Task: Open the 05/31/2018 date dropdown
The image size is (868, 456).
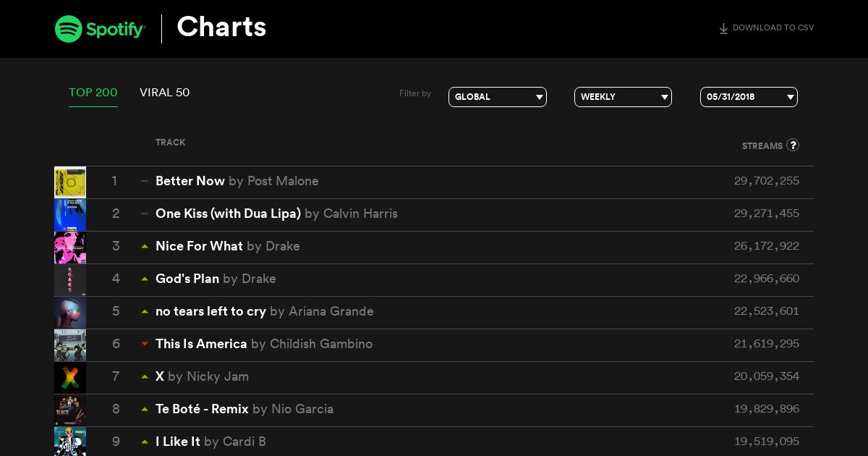Action: [749, 97]
